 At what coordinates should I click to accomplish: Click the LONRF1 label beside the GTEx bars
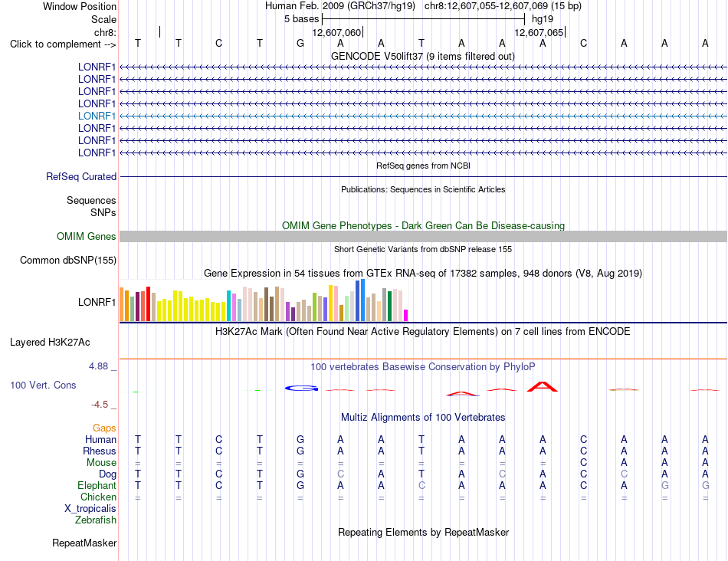(x=97, y=302)
